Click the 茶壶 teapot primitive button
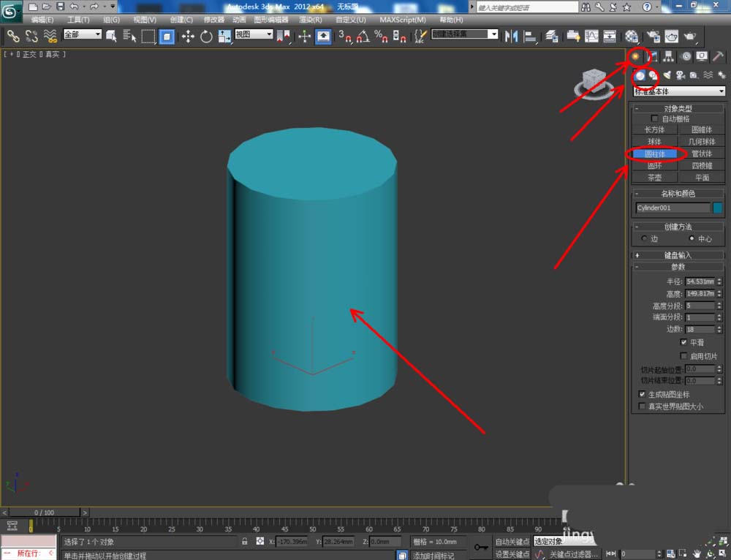731x560 pixels. 654,178
